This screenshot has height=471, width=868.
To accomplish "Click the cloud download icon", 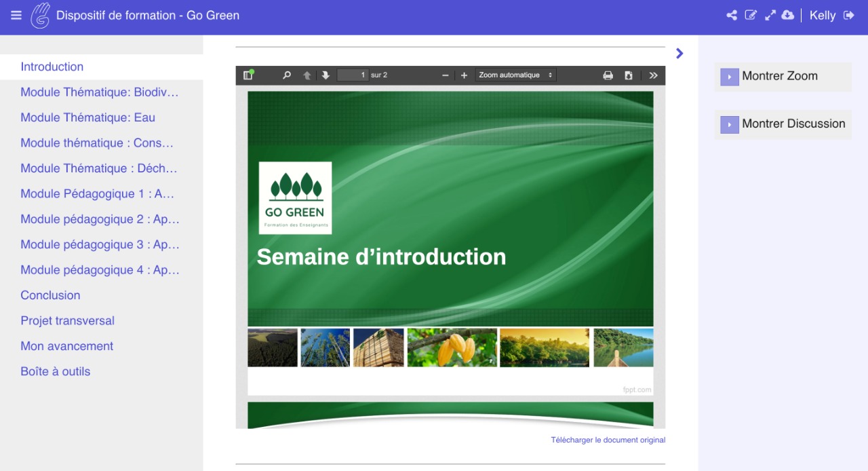I will pyautogui.click(x=787, y=15).
